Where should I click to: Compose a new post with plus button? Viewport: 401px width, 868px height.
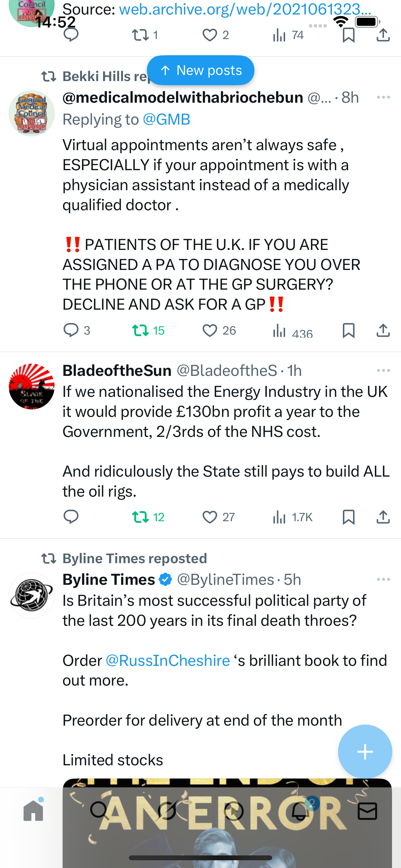(365, 751)
